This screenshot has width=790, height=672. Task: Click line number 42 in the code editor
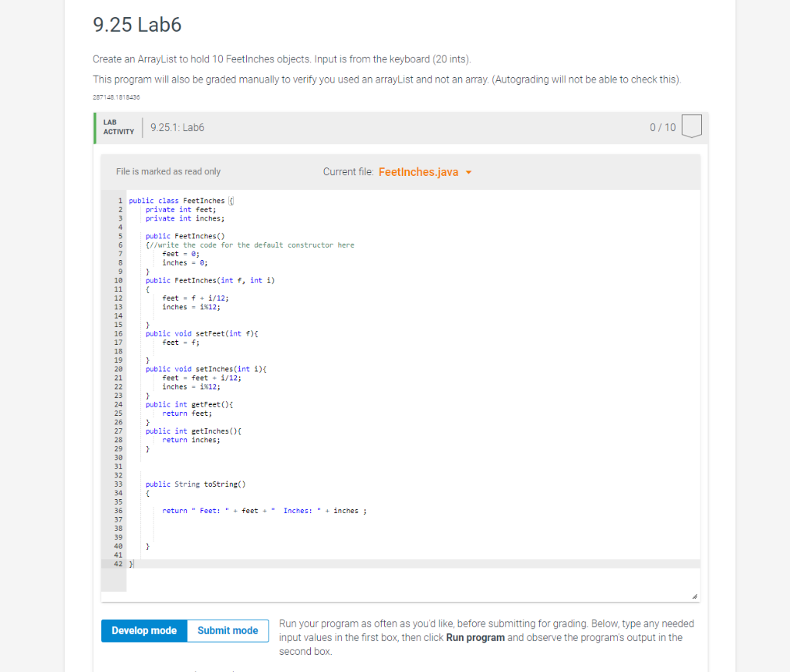pos(119,564)
